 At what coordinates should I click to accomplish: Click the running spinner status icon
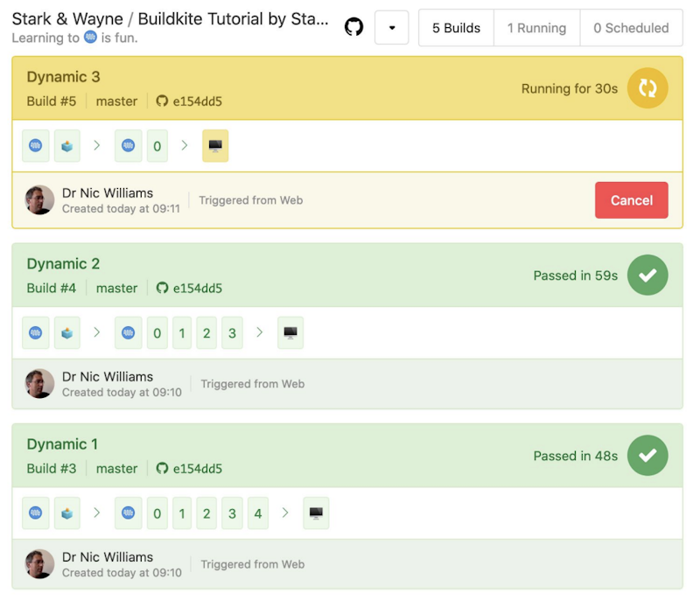[647, 88]
